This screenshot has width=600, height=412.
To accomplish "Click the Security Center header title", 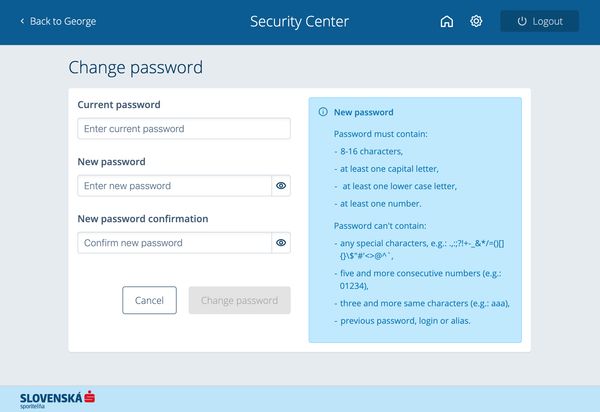I will point(299,21).
